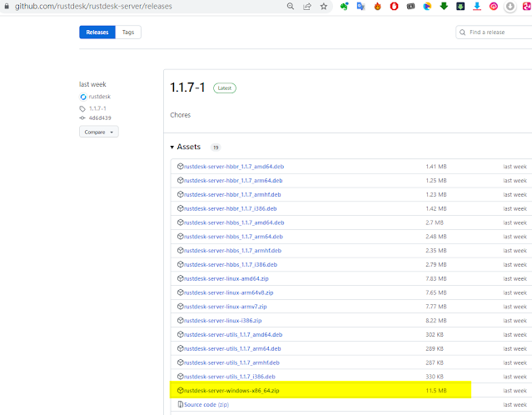The width and height of the screenshot is (532, 415).
Task: Click the 1.41 MB file size
Action: [436, 167]
